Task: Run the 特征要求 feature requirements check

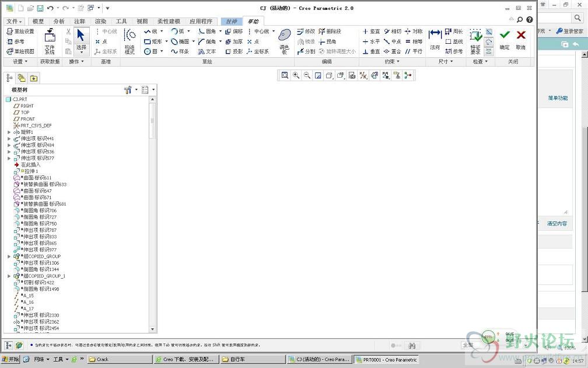Action: pos(475,41)
